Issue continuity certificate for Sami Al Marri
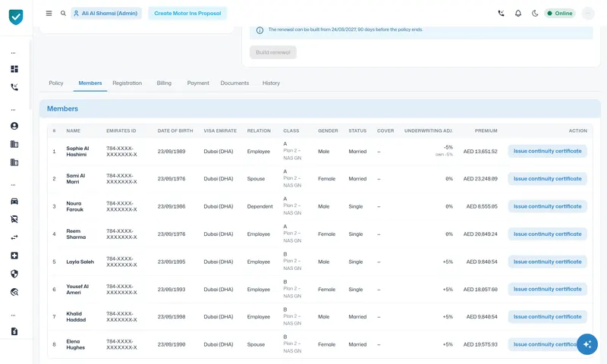This screenshot has width=607, height=364. (x=547, y=179)
